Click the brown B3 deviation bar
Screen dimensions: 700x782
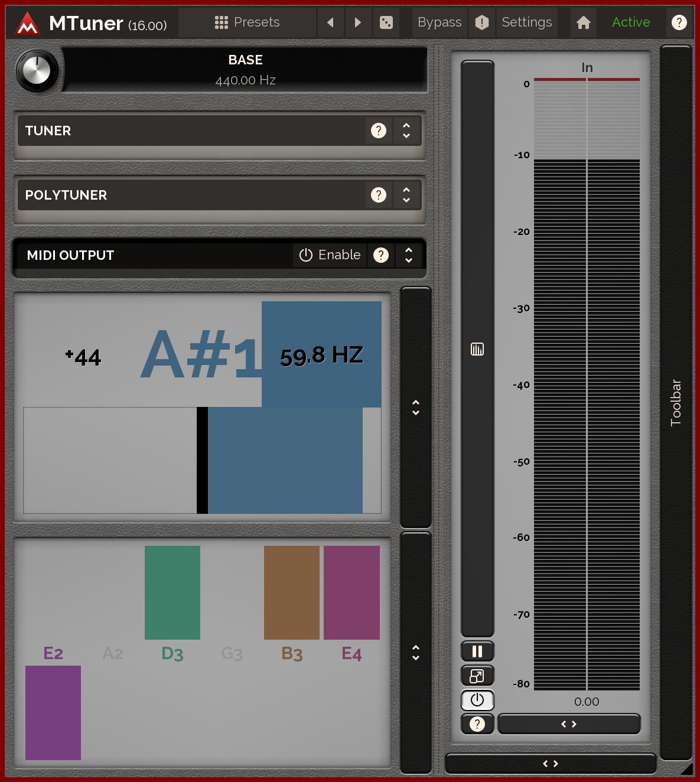click(x=292, y=592)
